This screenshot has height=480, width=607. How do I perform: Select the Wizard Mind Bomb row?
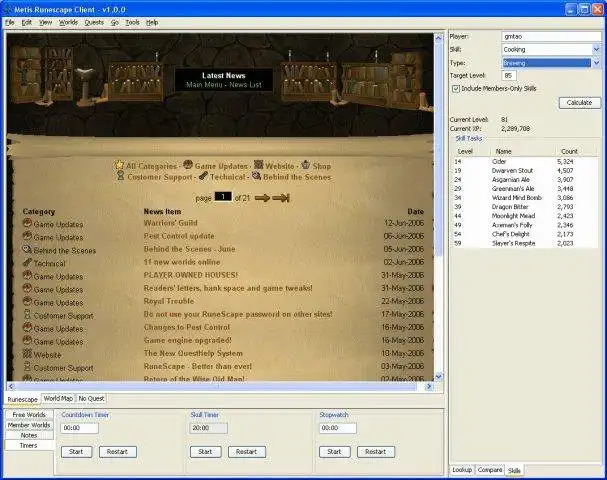pyautogui.click(x=525, y=198)
